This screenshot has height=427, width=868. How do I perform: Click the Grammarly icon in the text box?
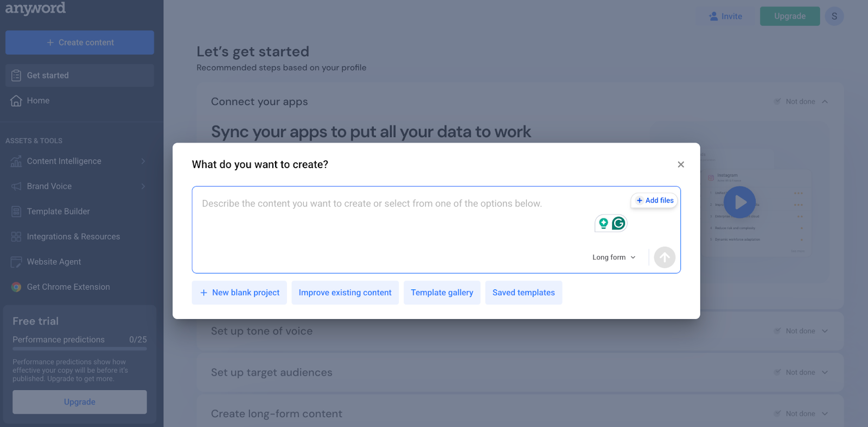coord(618,223)
